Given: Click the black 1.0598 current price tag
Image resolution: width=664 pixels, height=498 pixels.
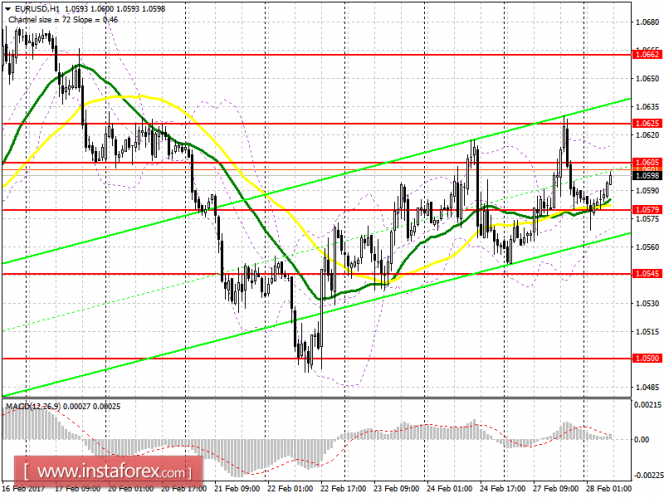Looking at the screenshot, I should click(647, 176).
